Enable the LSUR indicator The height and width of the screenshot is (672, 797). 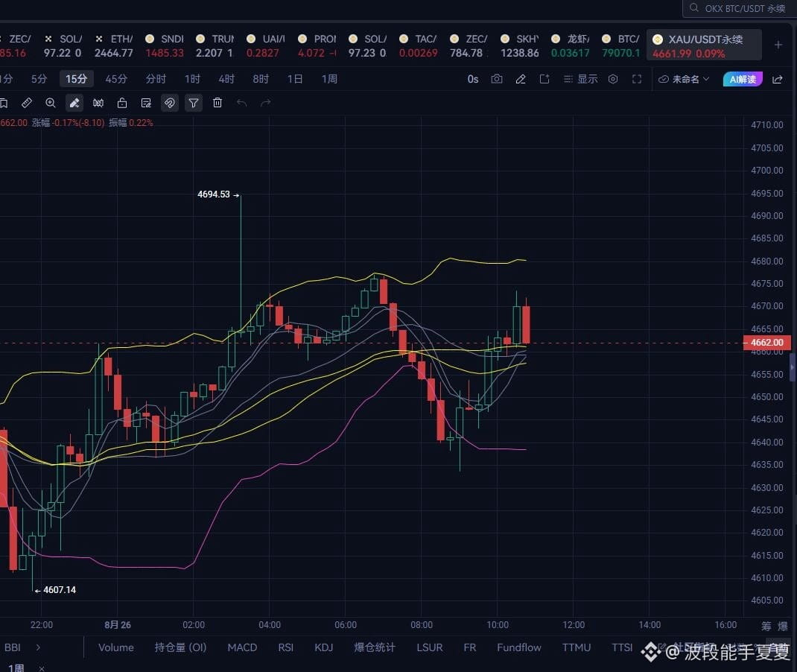430,647
